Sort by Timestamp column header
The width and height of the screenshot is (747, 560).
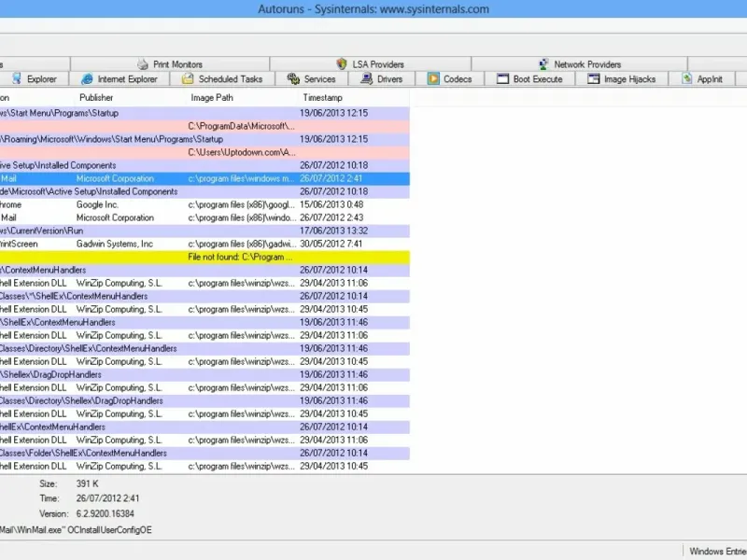(322, 98)
